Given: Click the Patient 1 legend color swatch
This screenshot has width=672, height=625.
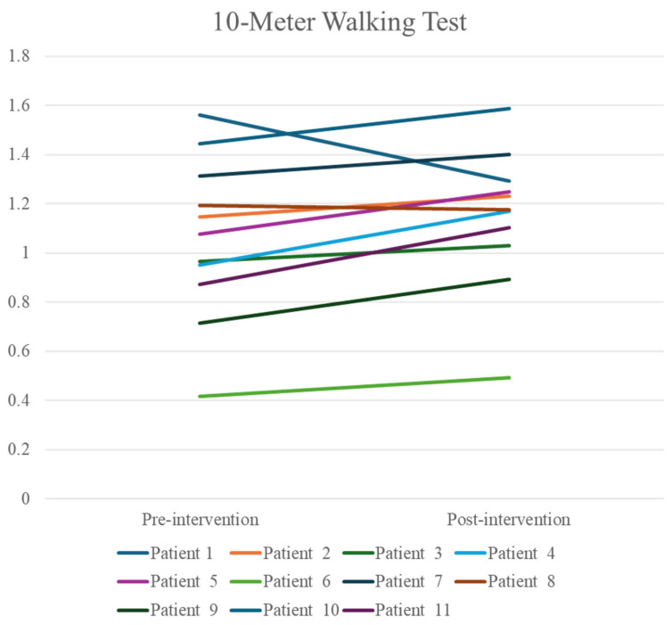Looking at the screenshot, I should (x=133, y=553).
